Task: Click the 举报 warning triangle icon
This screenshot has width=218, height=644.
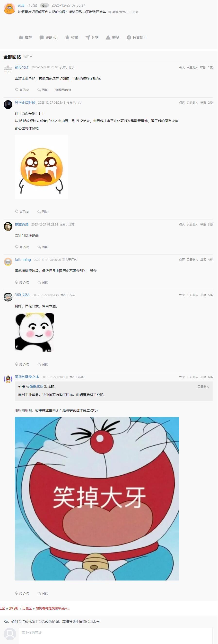Action: coord(108,37)
